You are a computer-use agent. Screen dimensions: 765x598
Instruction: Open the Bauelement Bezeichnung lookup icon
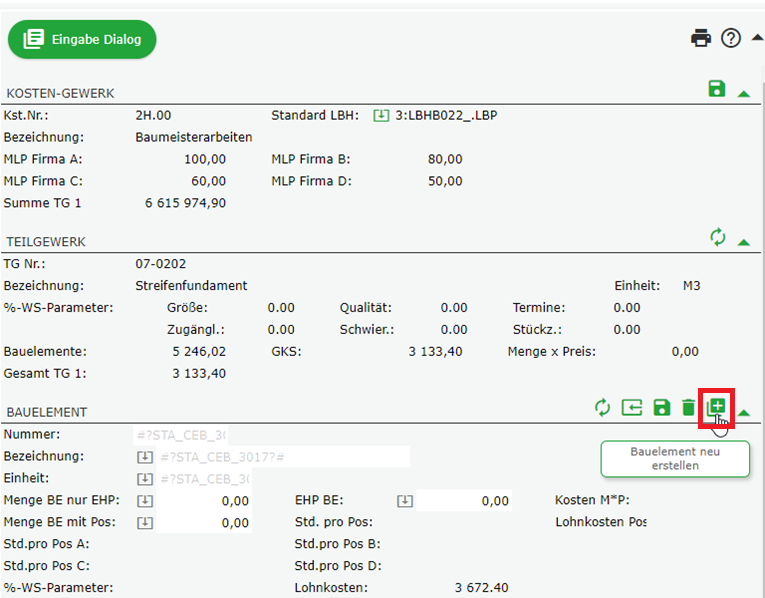pyautogui.click(x=144, y=457)
